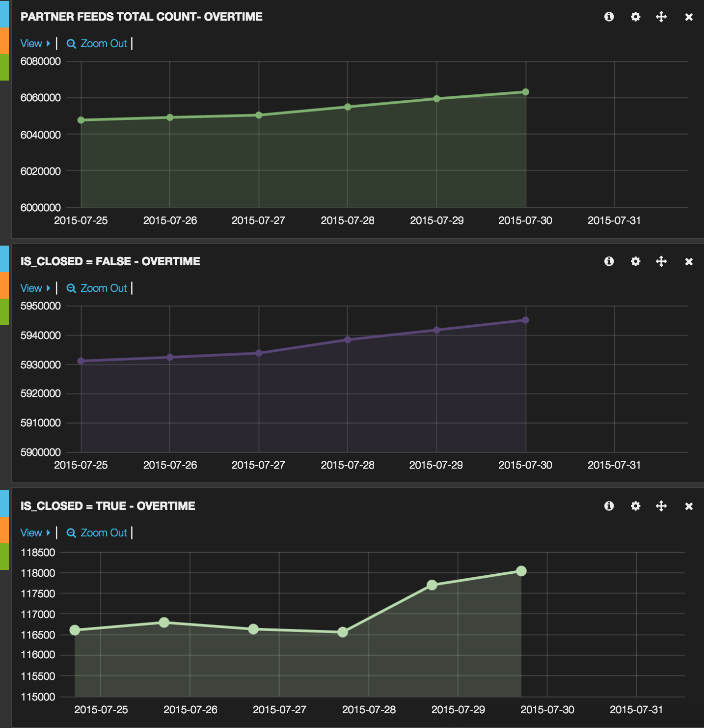Image resolution: width=704 pixels, height=728 pixels.
Task: Click PARTNER FEEDS TOTAL COUNT- OVERTIME title
Action: (x=141, y=17)
